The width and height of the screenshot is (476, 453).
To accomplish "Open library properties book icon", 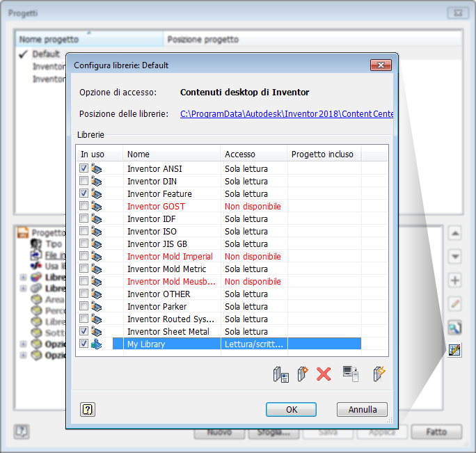I will point(281,374).
